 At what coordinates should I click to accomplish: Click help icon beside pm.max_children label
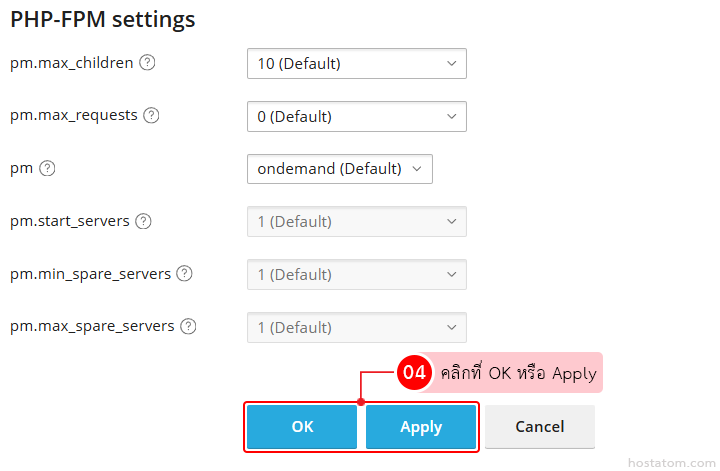point(147,62)
